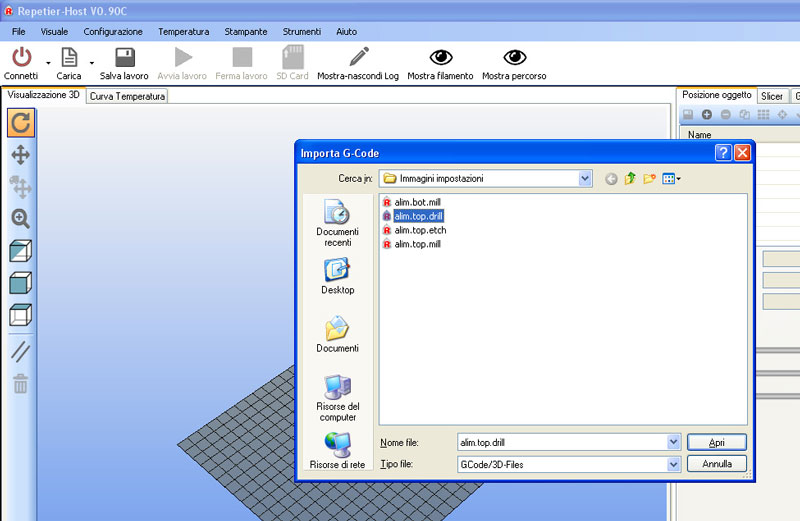Viewport: 800px width, 521px height.
Task: Open the Cerca in folder dropdown
Action: pos(585,179)
